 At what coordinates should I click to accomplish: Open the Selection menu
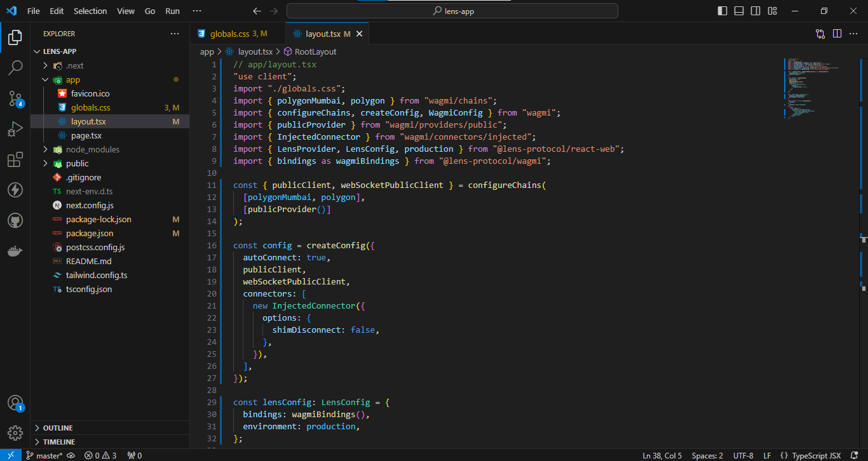click(x=90, y=11)
